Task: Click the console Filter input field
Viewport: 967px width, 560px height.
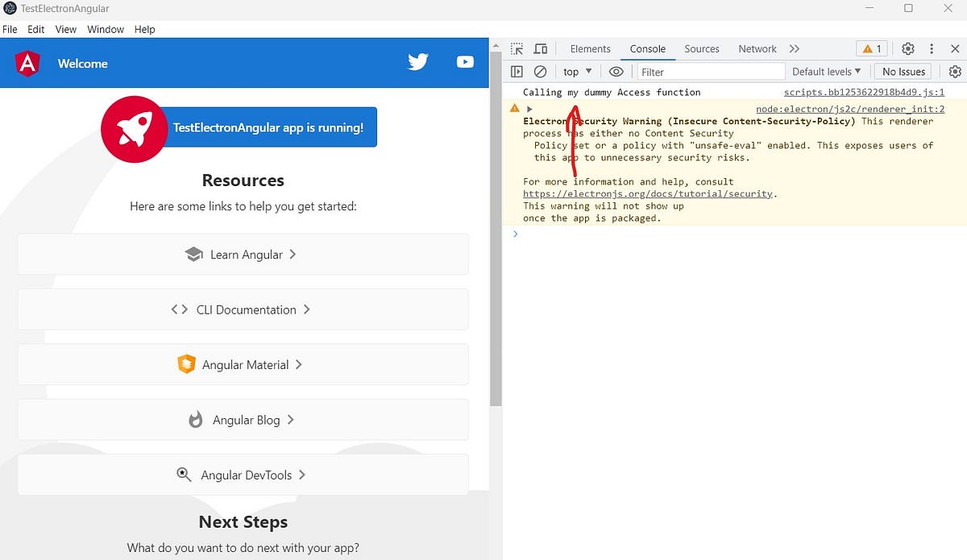Action: point(709,71)
